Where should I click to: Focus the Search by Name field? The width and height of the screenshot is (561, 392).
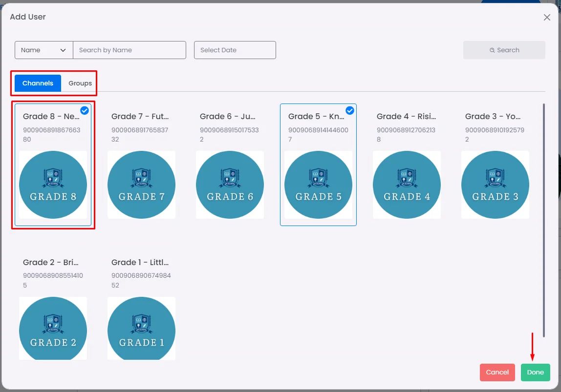[x=129, y=50]
